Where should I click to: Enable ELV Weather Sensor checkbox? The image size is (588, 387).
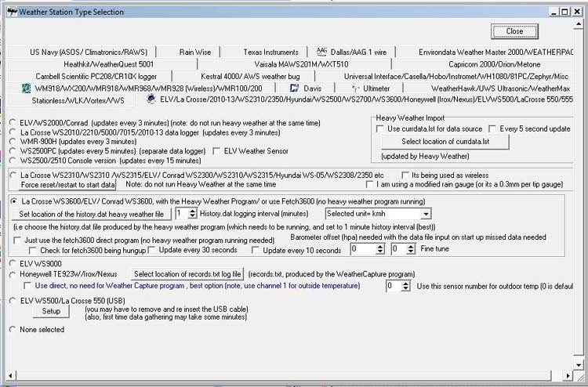[216, 151]
